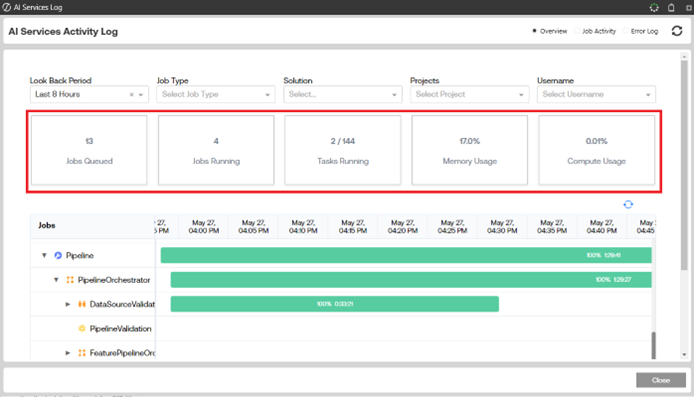
Task: Select the Error Log radio button
Action: [625, 31]
